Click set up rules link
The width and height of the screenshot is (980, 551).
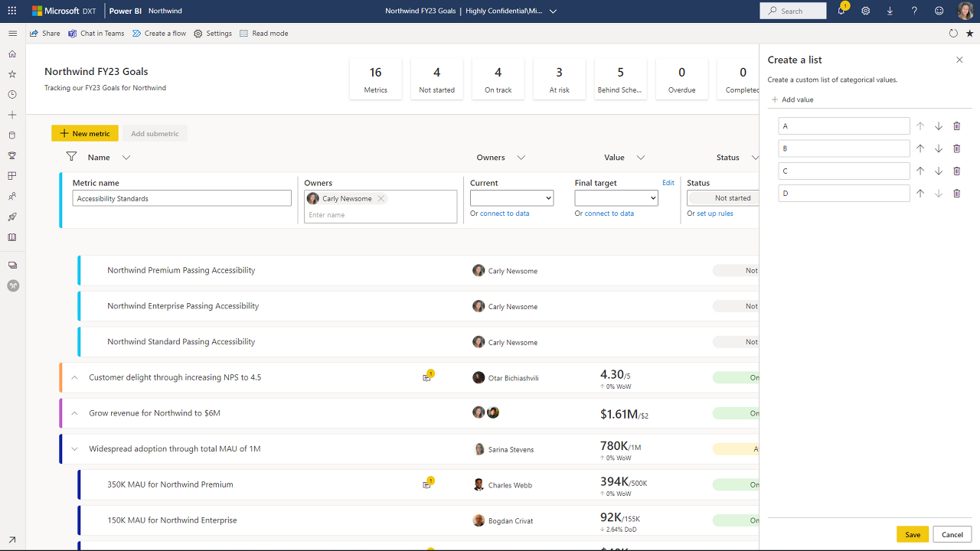(x=715, y=214)
